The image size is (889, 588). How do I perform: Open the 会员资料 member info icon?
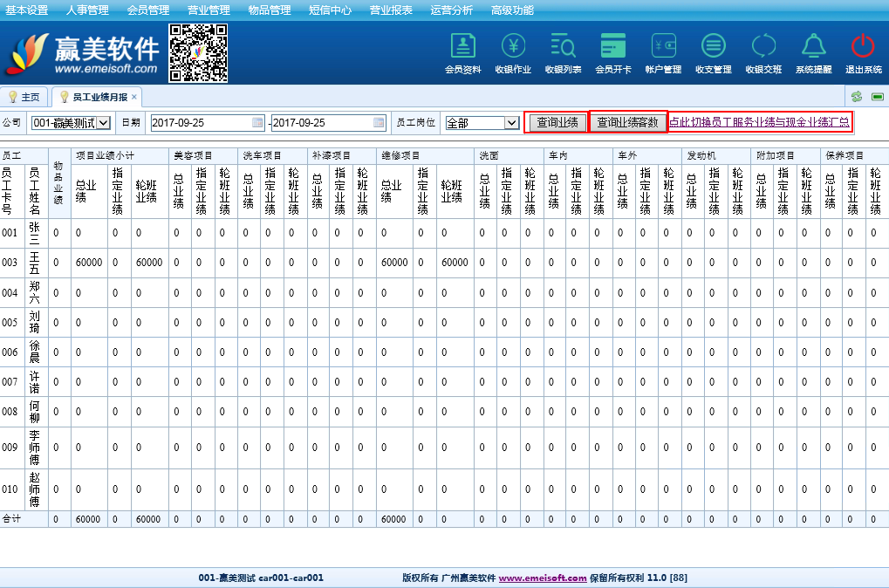pos(463,46)
